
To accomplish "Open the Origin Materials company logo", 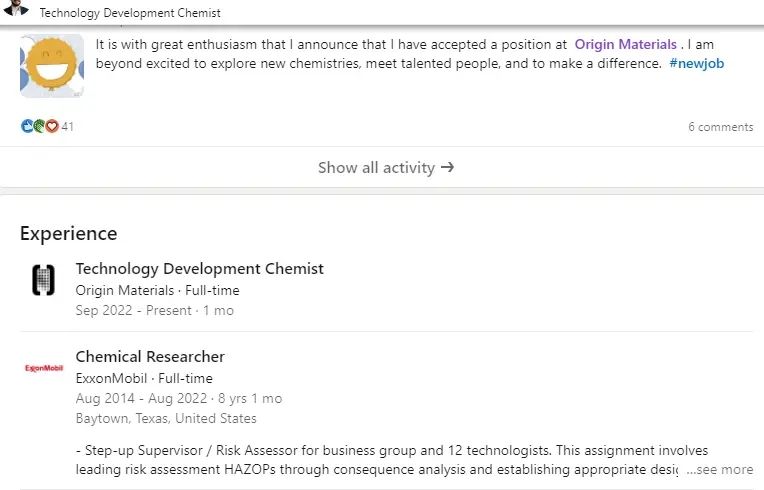I will 43,280.
